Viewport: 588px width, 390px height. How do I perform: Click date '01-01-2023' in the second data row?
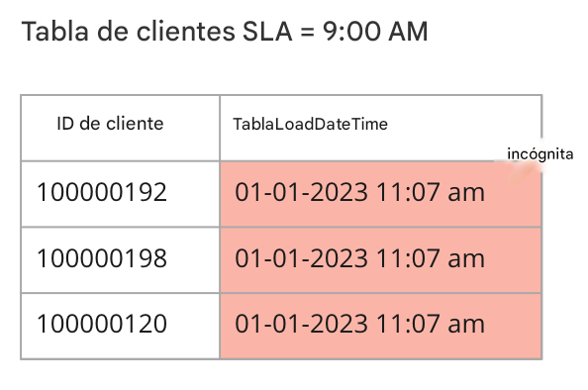coord(301,258)
